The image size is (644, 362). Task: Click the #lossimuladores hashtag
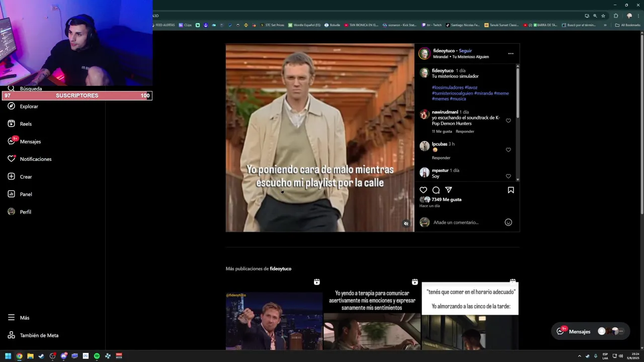click(x=447, y=87)
